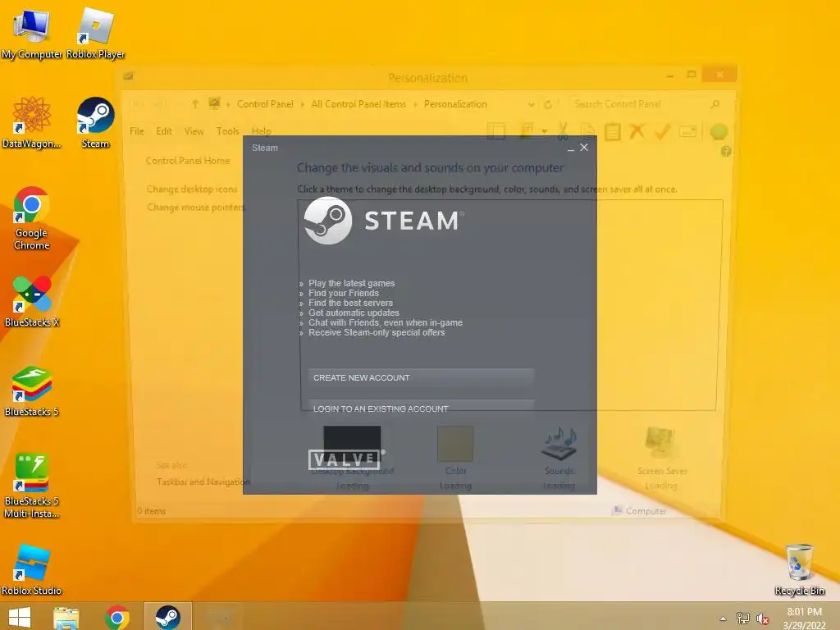Click the Paste clipboard toolbar icon
The width and height of the screenshot is (840, 630).
[612, 131]
